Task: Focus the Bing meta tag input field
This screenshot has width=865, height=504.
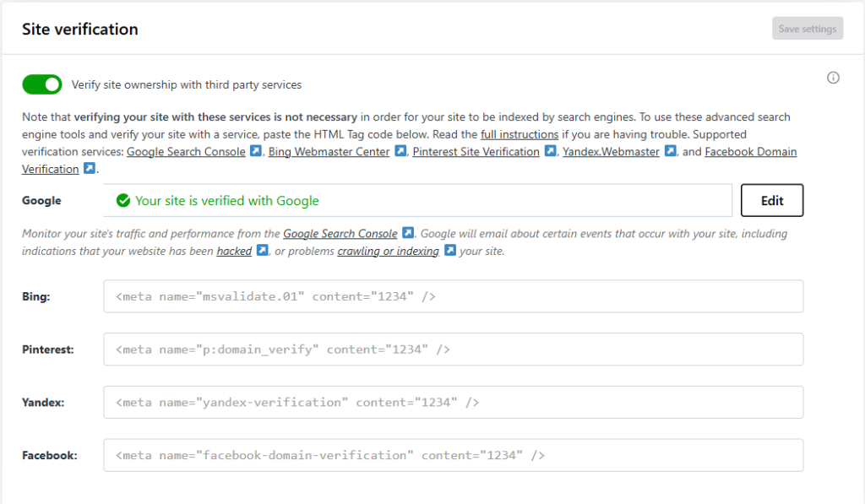Action: (453, 297)
